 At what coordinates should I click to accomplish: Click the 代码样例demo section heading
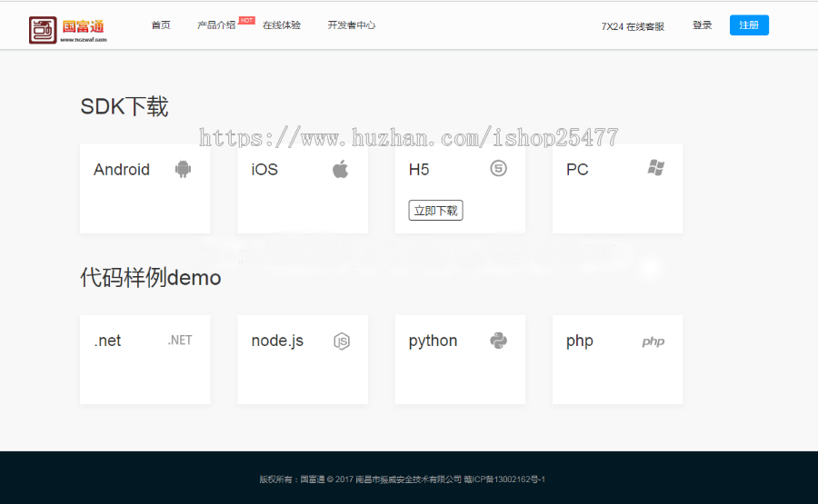pyautogui.click(x=150, y=277)
